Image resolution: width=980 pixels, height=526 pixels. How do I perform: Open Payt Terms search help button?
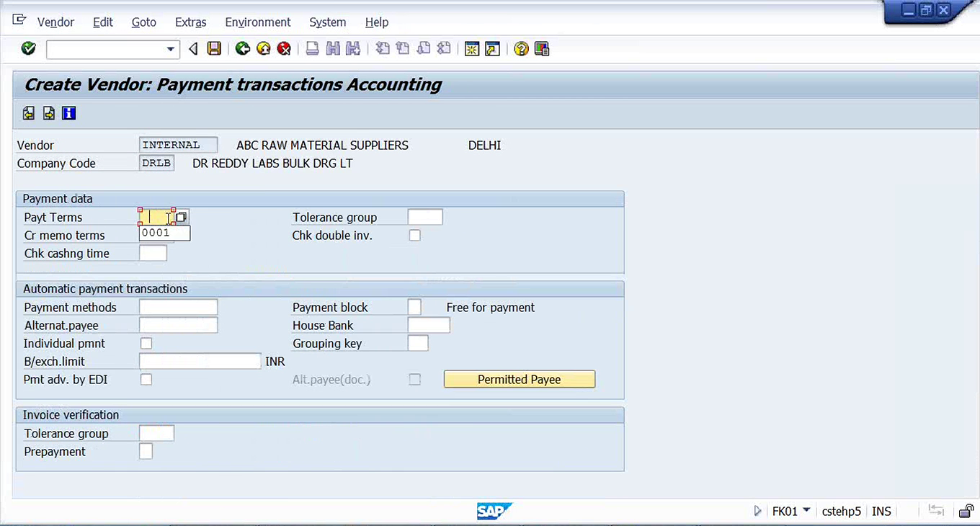coord(182,217)
